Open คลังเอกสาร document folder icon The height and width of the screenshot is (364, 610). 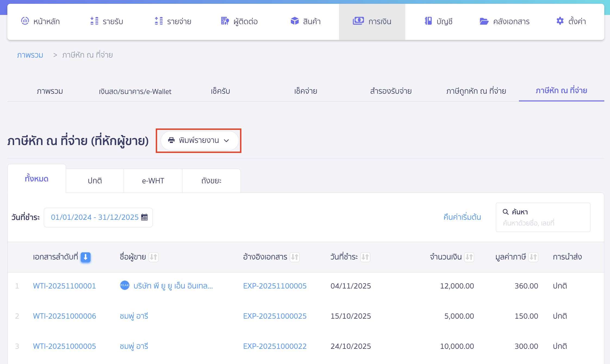[x=484, y=21]
